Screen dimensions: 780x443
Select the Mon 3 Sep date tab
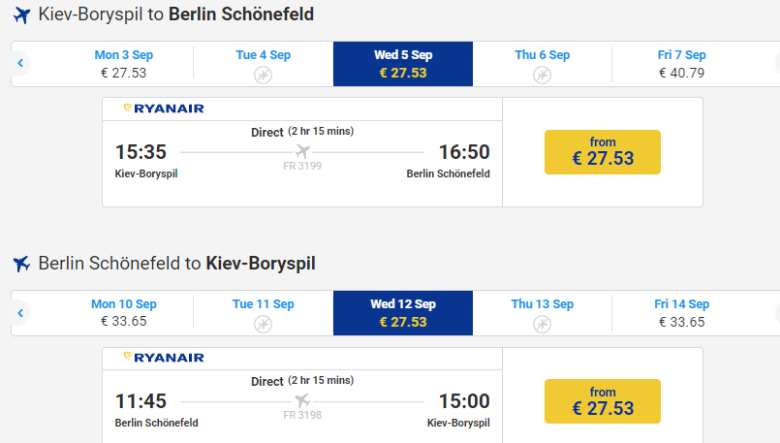pos(124,63)
